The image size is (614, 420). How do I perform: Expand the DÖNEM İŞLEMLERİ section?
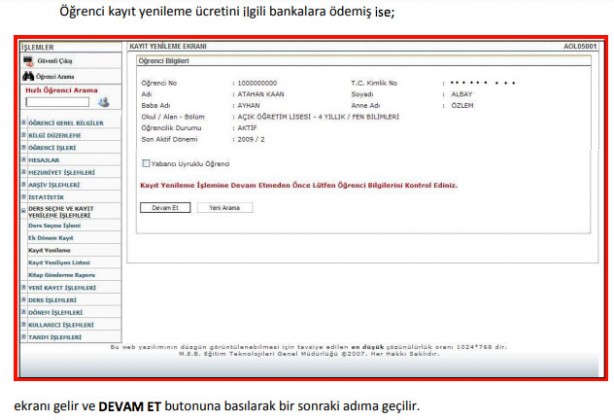click(23, 312)
